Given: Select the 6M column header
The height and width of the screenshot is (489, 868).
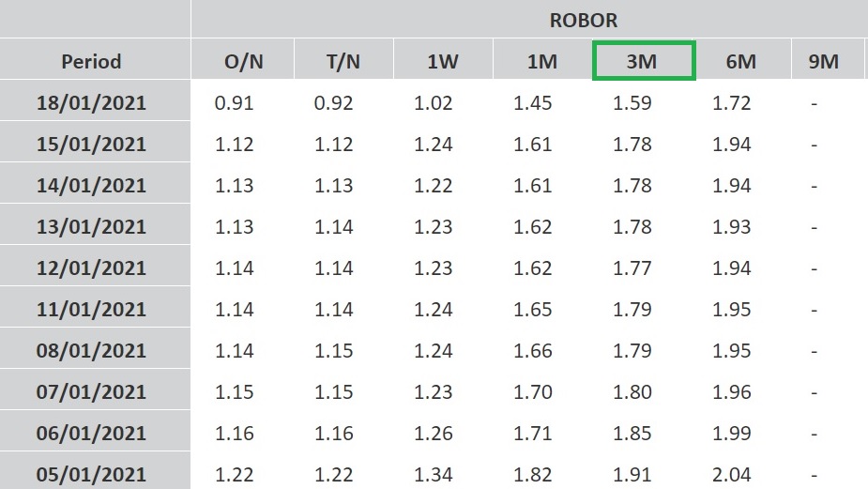Looking at the screenshot, I should 741,62.
